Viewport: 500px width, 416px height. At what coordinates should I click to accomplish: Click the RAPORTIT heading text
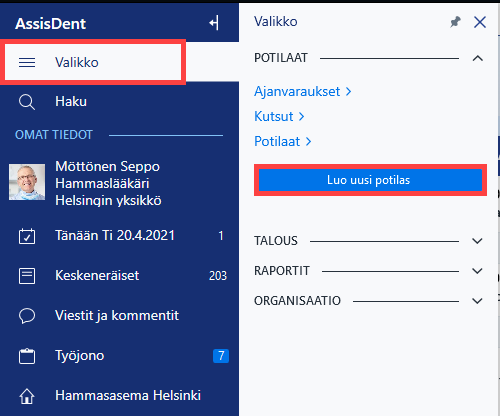(282, 271)
